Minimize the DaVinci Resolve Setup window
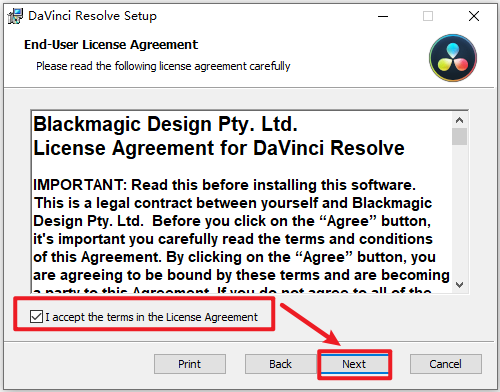500x392 pixels. (x=383, y=16)
